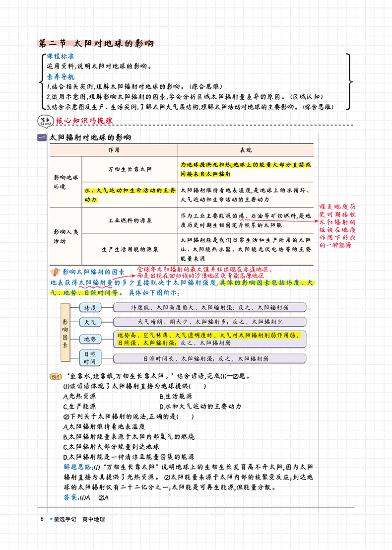Screen dimensions: 392x550
Task: Click the pencil icon beside 影响太阳辐射的因素
Action: [56, 272]
